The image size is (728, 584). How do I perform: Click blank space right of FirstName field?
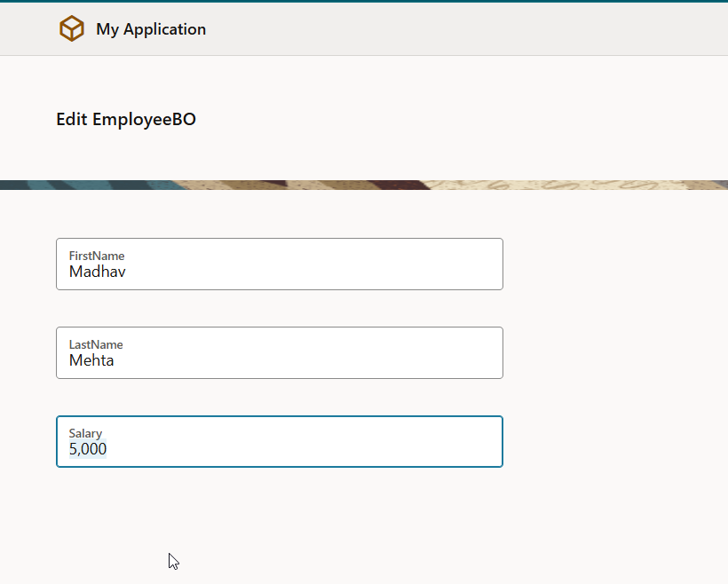[x=613, y=264]
